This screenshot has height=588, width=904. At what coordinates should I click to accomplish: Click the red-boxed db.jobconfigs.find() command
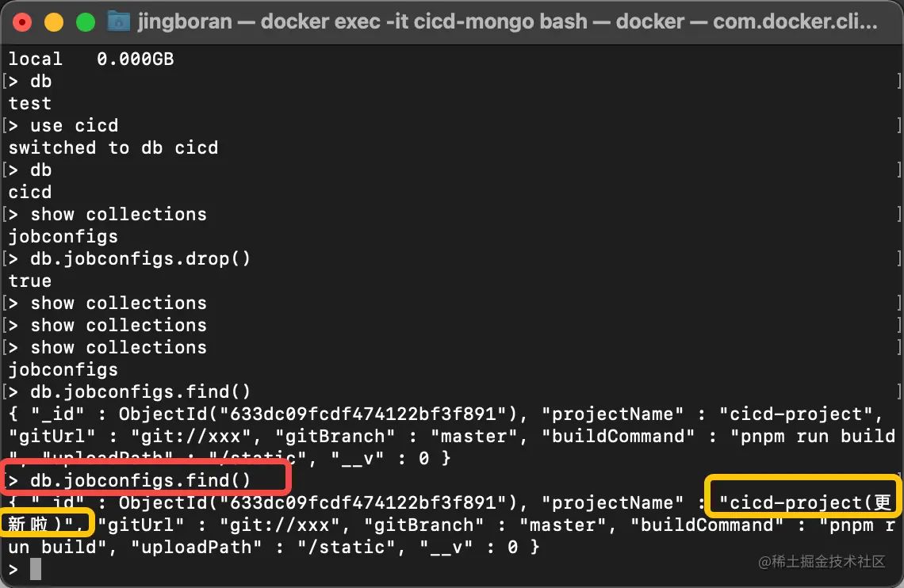(140, 479)
